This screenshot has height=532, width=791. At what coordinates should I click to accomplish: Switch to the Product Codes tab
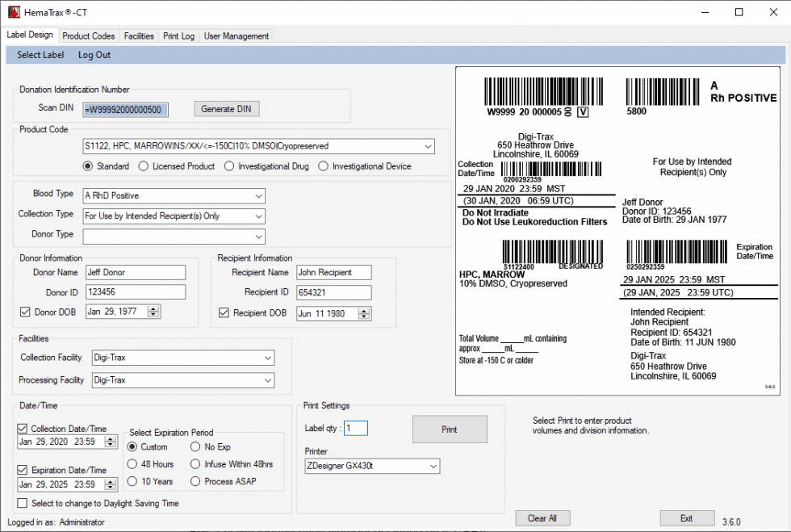pos(89,35)
